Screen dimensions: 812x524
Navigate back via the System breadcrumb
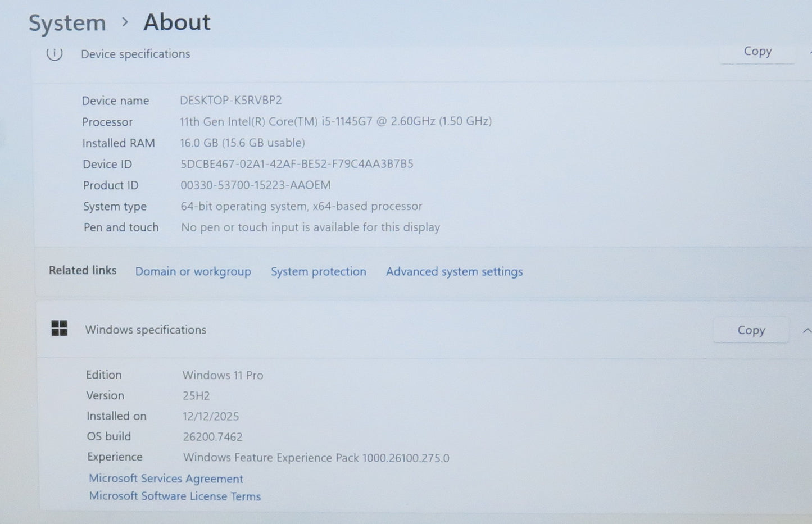(x=67, y=22)
